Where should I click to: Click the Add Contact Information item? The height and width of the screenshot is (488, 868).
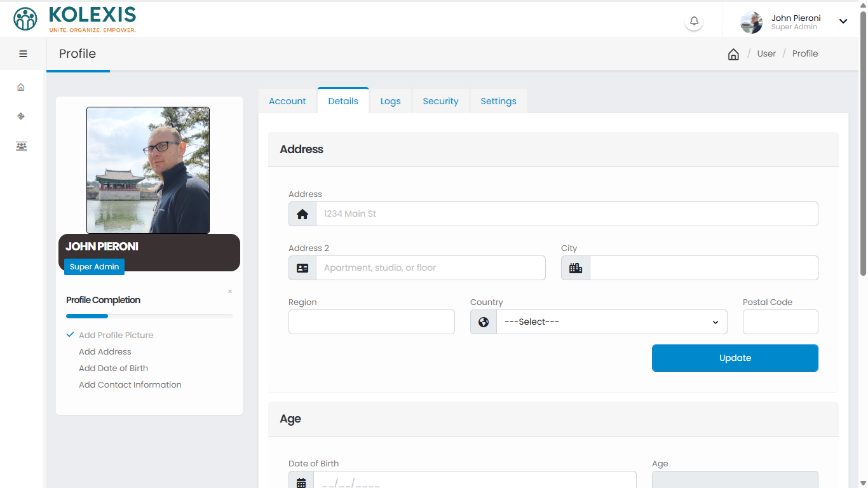click(x=130, y=384)
